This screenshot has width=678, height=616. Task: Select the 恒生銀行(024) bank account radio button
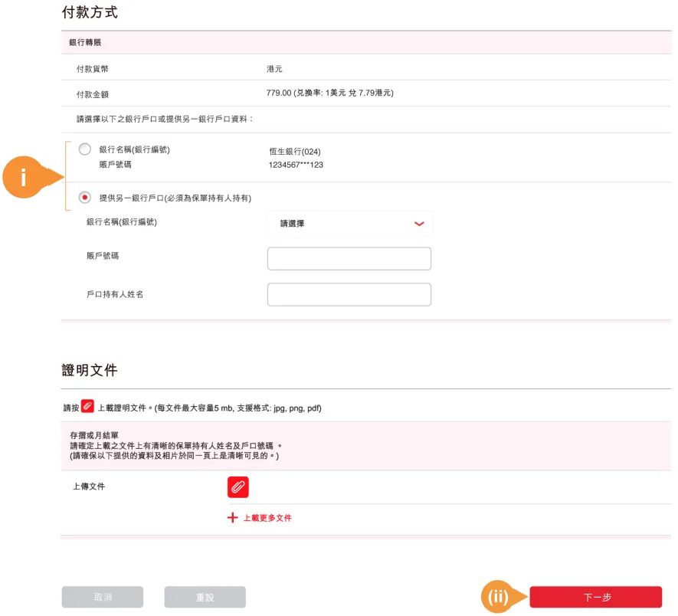[x=85, y=149]
